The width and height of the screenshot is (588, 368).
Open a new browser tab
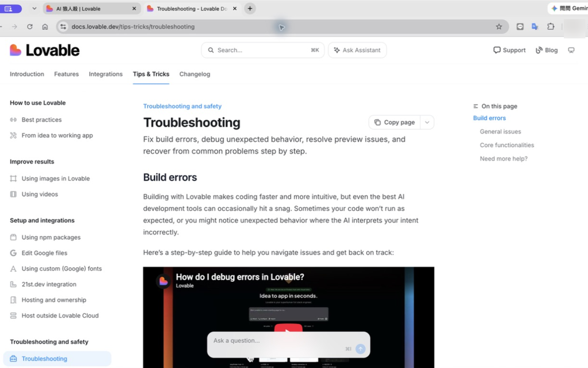click(x=250, y=8)
